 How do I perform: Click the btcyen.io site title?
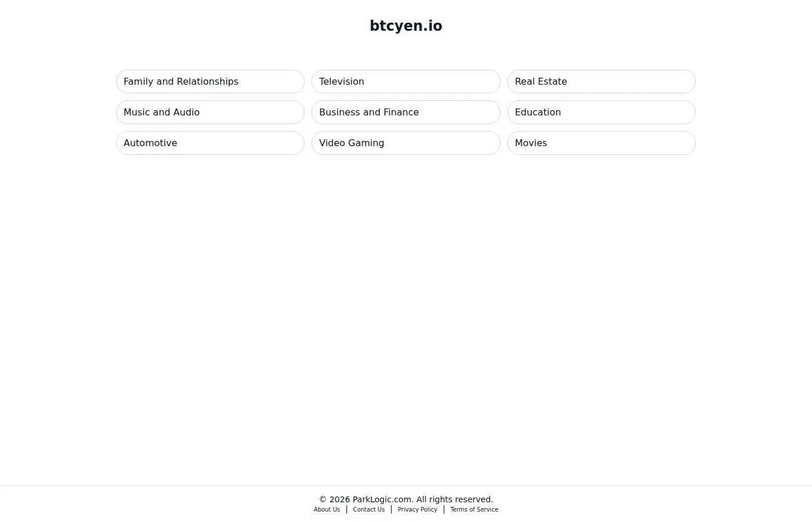pyautogui.click(x=406, y=26)
